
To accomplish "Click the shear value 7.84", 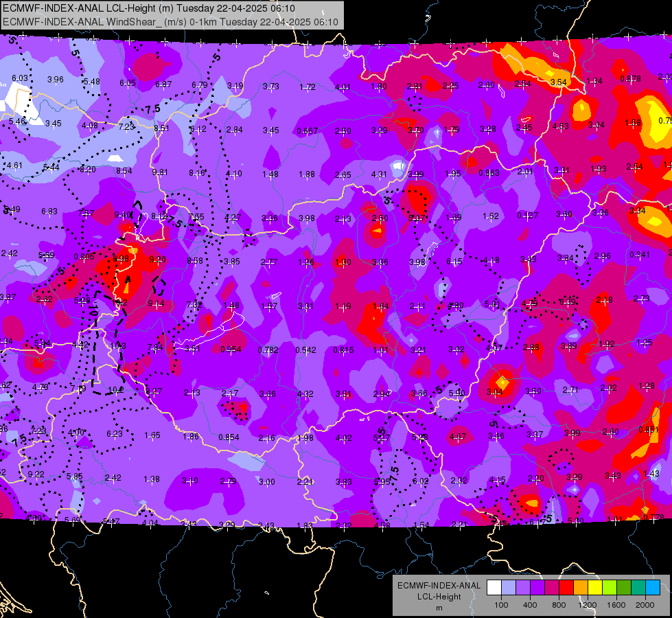I will [x=155, y=347].
